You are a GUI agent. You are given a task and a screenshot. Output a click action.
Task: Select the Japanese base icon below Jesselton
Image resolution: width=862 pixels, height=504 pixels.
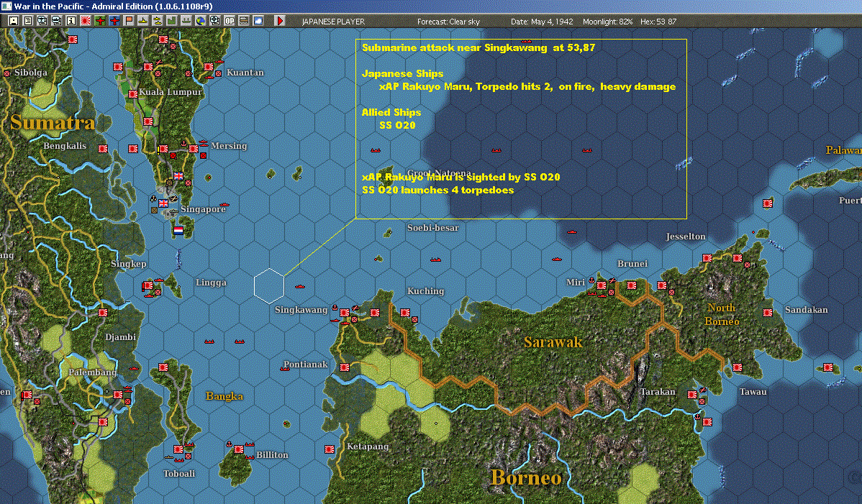(x=707, y=258)
